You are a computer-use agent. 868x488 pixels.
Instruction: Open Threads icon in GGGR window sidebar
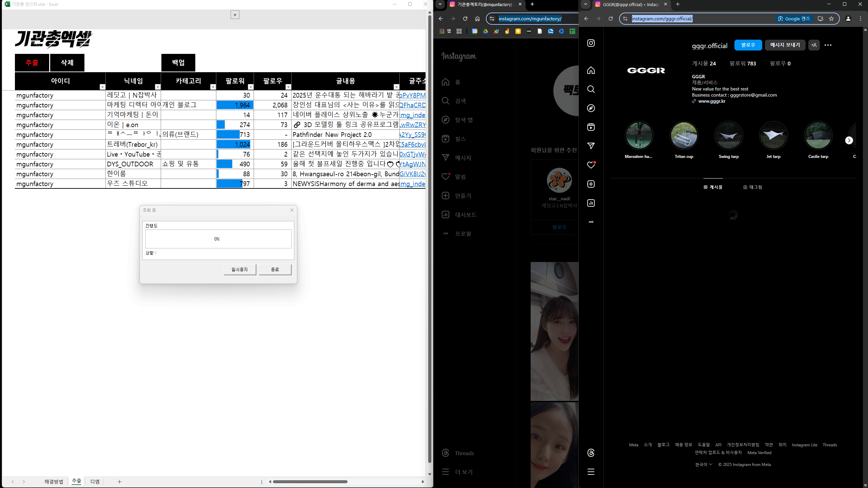(591, 453)
